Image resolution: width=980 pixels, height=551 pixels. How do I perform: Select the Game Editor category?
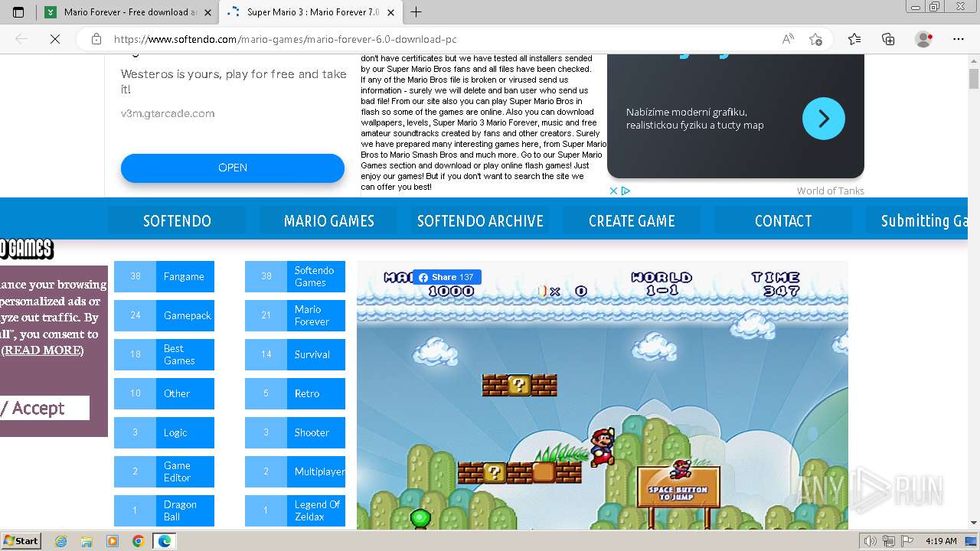coord(164,471)
